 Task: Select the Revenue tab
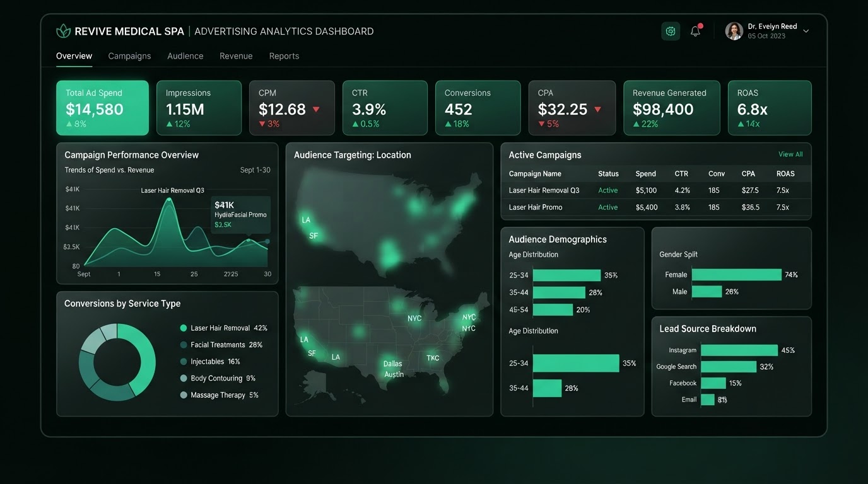(236, 56)
